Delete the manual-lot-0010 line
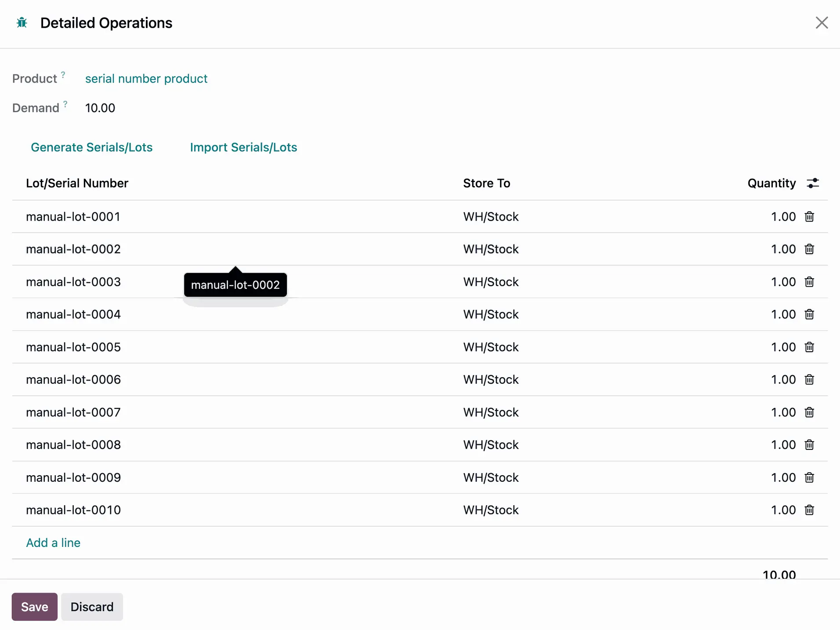The width and height of the screenshot is (840, 630). pyautogui.click(x=809, y=510)
